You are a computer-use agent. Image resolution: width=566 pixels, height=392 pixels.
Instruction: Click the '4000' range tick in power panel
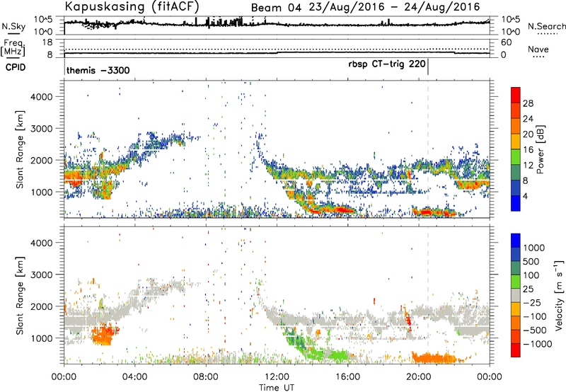pos(41,97)
